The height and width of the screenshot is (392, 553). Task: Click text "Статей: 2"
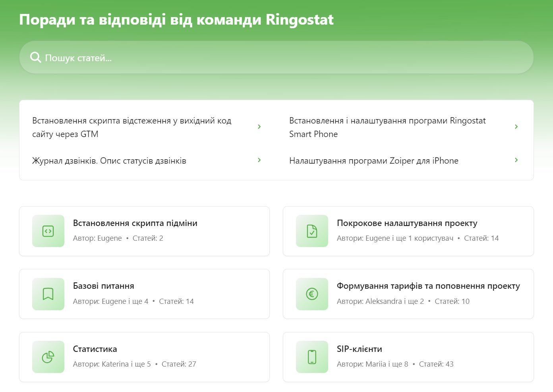click(148, 238)
